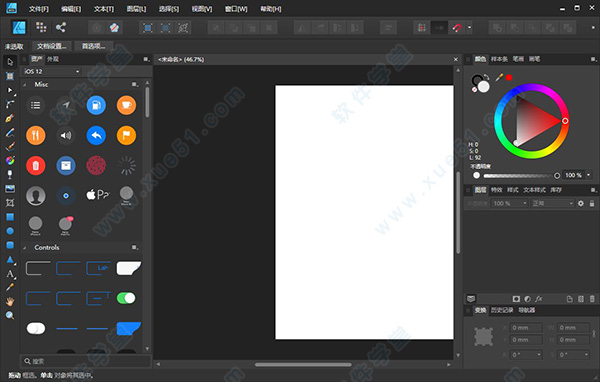
Task: Delete layer with the trash icon
Action: [x=592, y=299]
